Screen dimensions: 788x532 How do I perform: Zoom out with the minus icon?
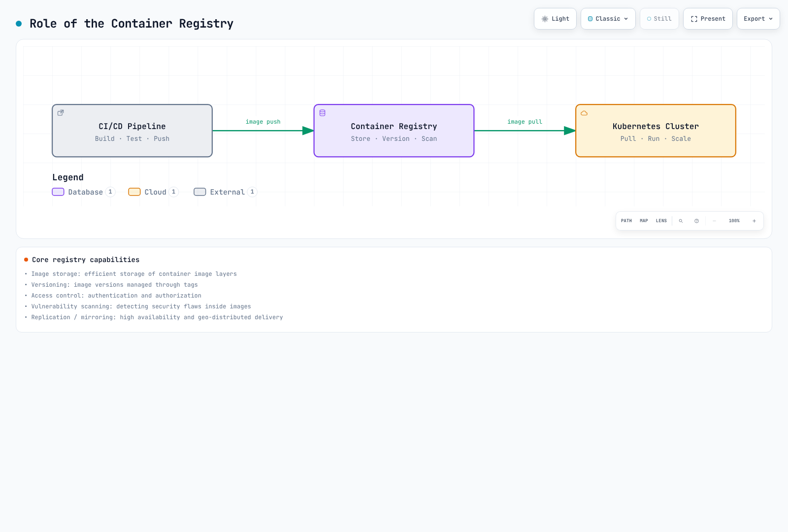[714, 221]
